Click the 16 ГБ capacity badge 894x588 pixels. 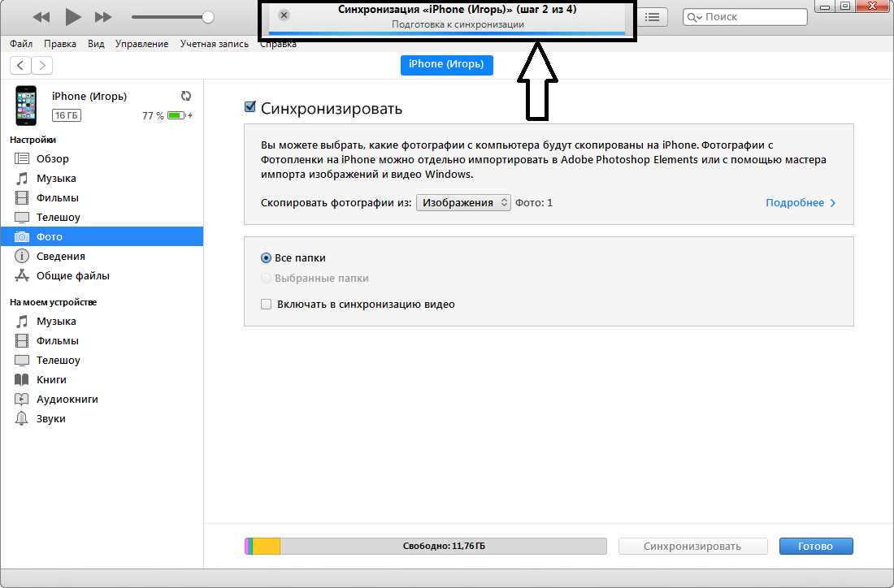[x=66, y=115]
